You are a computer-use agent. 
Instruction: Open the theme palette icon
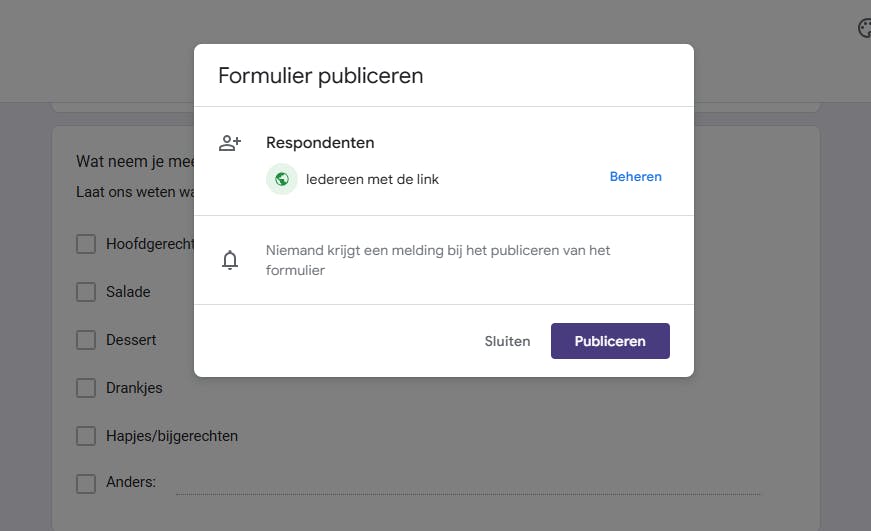tap(864, 29)
